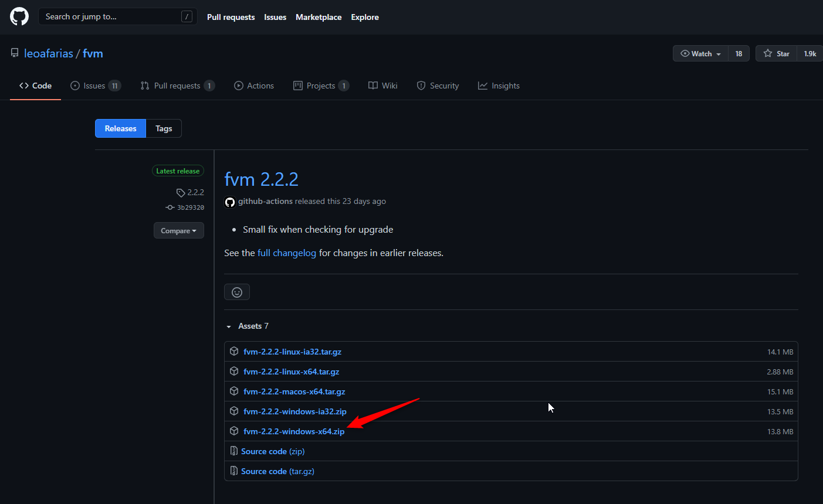The width and height of the screenshot is (823, 504).
Task: Open the Watch dropdown
Action: click(700, 53)
